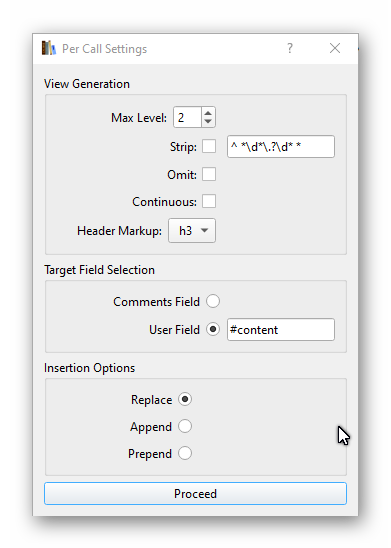This screenshot has width=391, height=548.
Task: Choose the Prepend insertion option
Action: pyautogui.click(x=185, y=453)
